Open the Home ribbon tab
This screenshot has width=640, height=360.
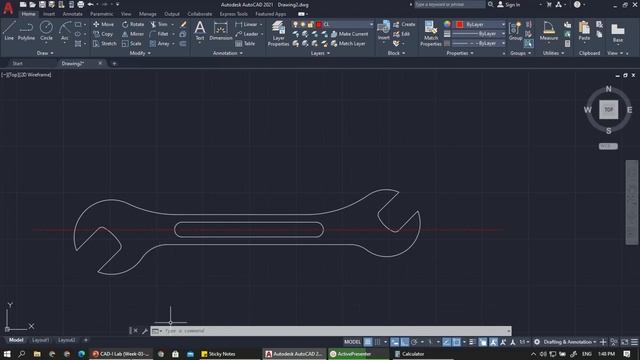click(x=28, y=14)
